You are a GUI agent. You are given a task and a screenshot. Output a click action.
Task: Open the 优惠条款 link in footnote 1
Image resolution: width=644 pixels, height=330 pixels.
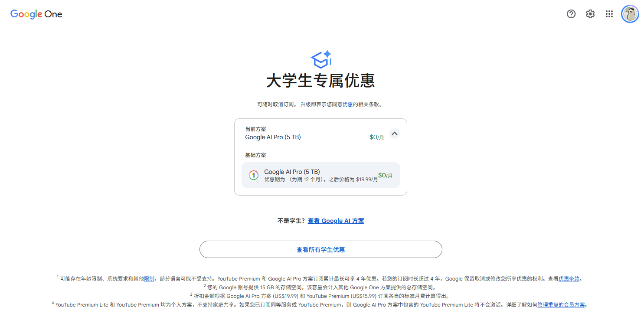coord(569,279)
